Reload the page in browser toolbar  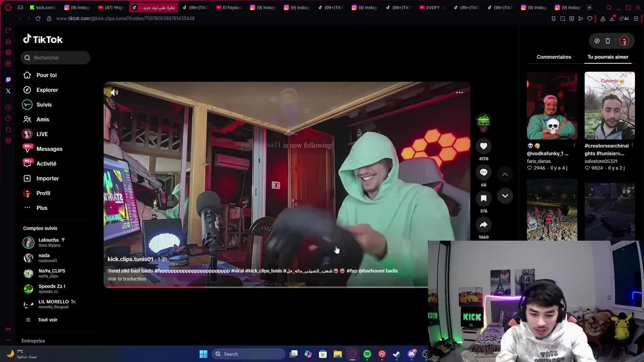38,19
